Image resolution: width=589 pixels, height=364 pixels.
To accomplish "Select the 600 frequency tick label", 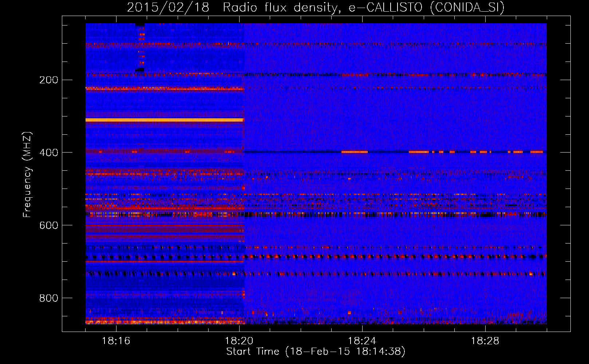I will pyautogui.click(x=49, y=225).
